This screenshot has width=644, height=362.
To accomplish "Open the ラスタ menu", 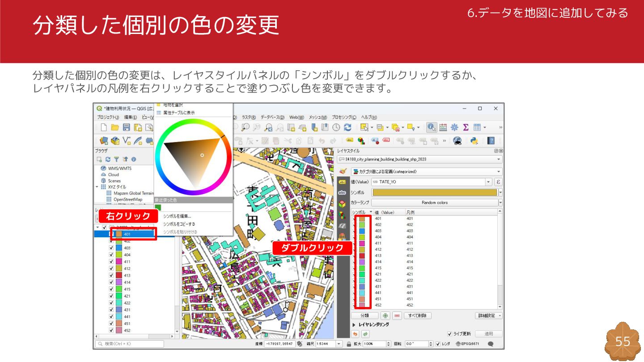I will coord(250,117).
